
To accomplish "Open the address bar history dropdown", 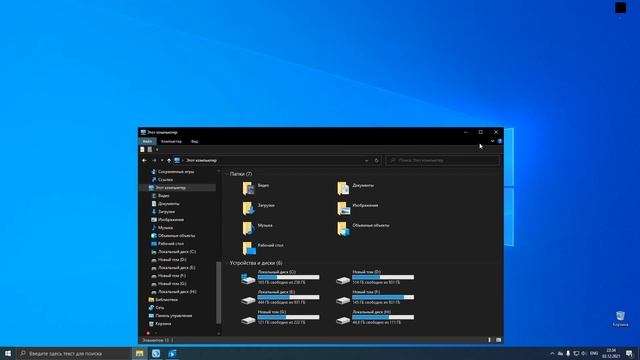I will [x=367, y=160].
